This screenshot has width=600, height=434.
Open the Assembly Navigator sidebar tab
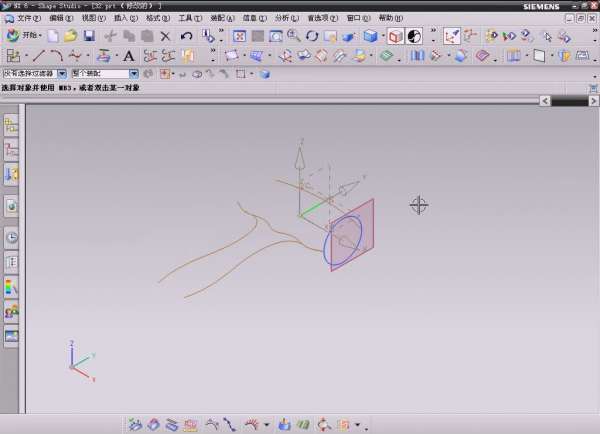point(11,126)
